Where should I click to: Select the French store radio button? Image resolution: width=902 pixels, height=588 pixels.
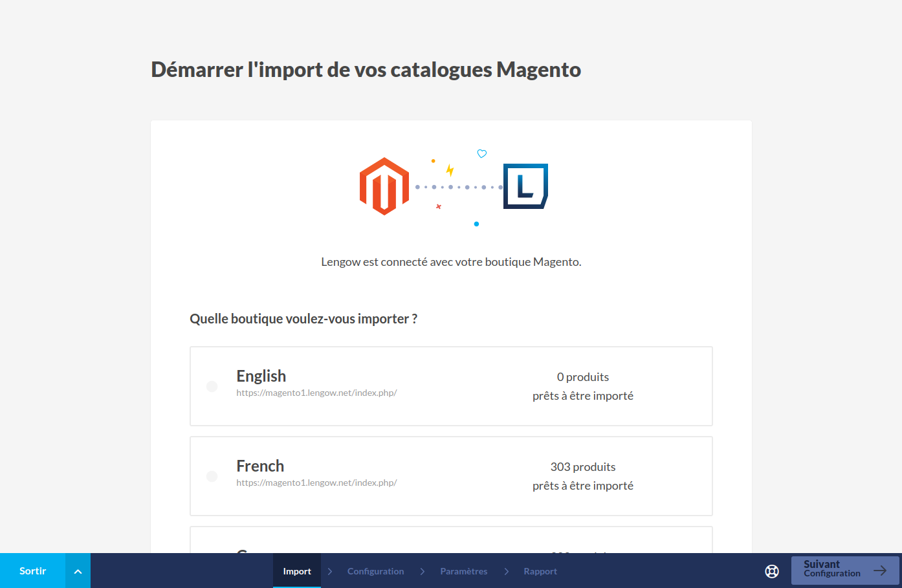(212, 476)
